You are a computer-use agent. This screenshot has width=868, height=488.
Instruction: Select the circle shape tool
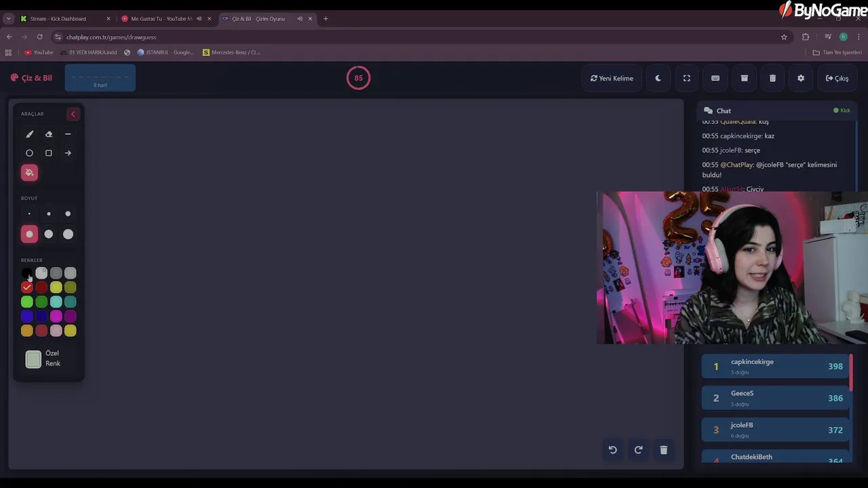(29, 153)
